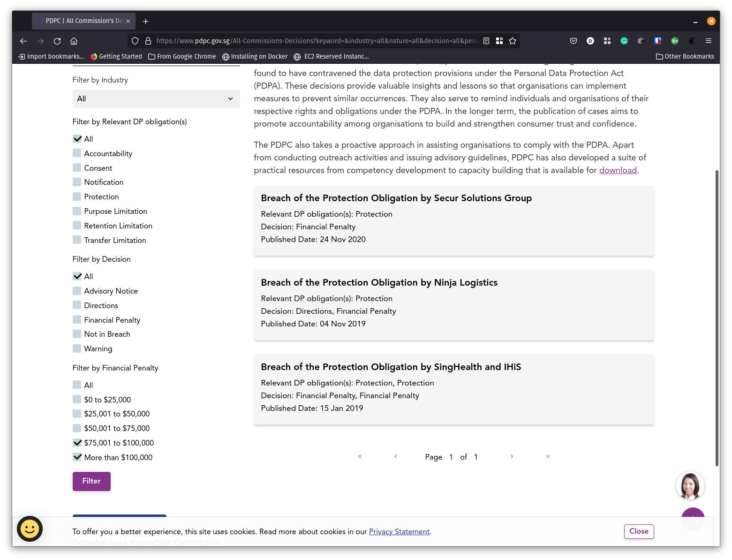Open the Import bookmarks entry
732x560 pixels.
(x=51, y=56)
